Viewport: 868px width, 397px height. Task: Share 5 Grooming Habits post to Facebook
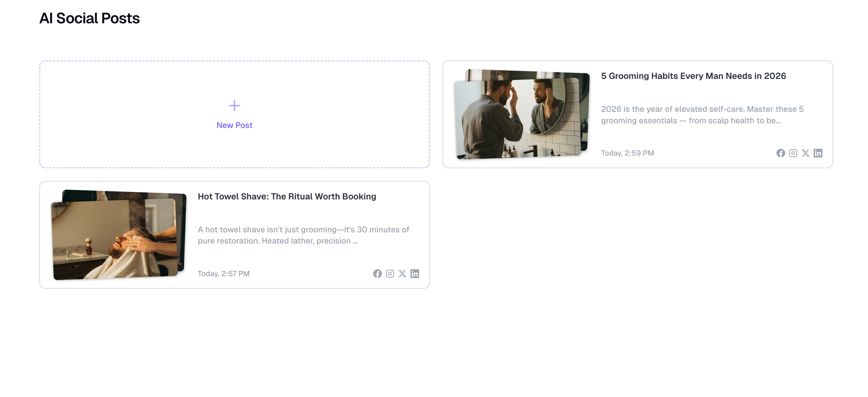pos(781,153)
